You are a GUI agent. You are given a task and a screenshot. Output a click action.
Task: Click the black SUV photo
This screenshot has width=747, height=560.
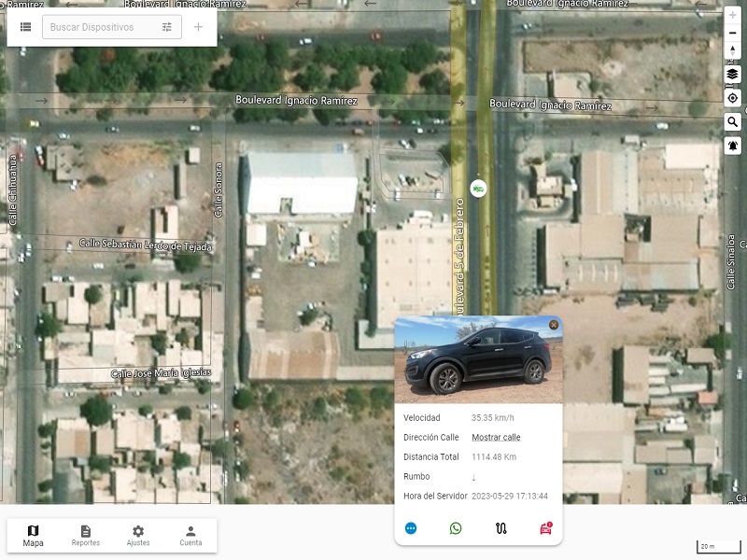478,360
